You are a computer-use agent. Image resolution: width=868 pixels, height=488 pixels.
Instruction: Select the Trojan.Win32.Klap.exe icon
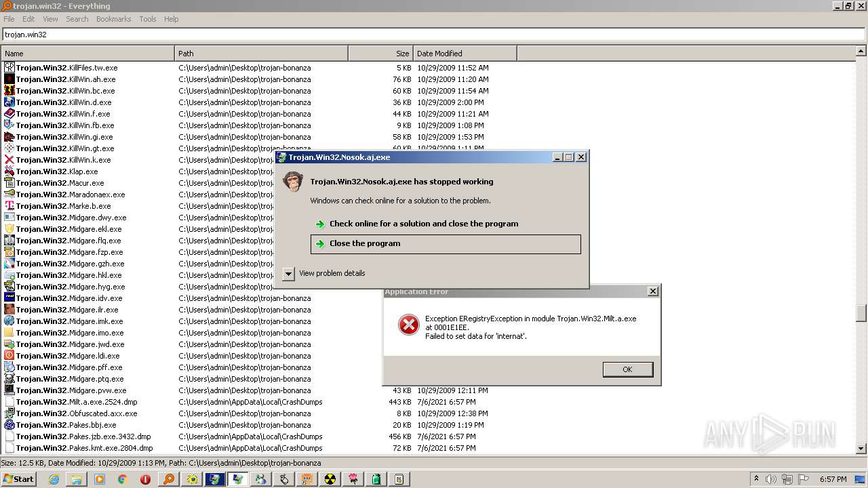pos(9,171)
